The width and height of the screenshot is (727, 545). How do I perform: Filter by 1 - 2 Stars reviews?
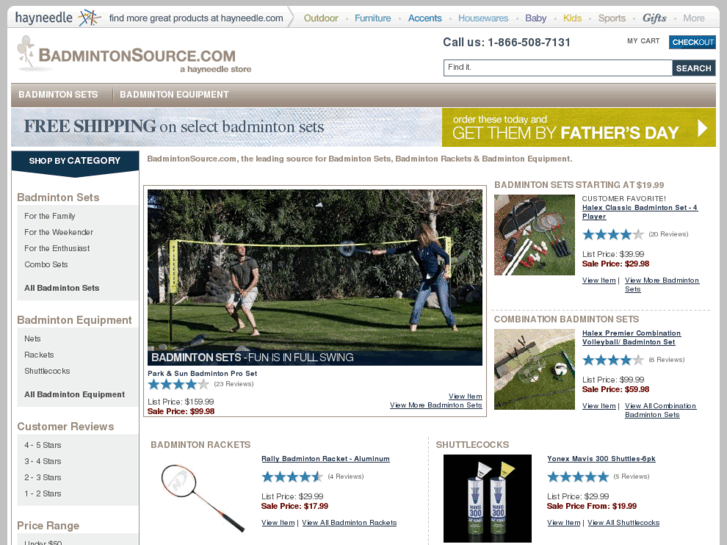point(43,494)
